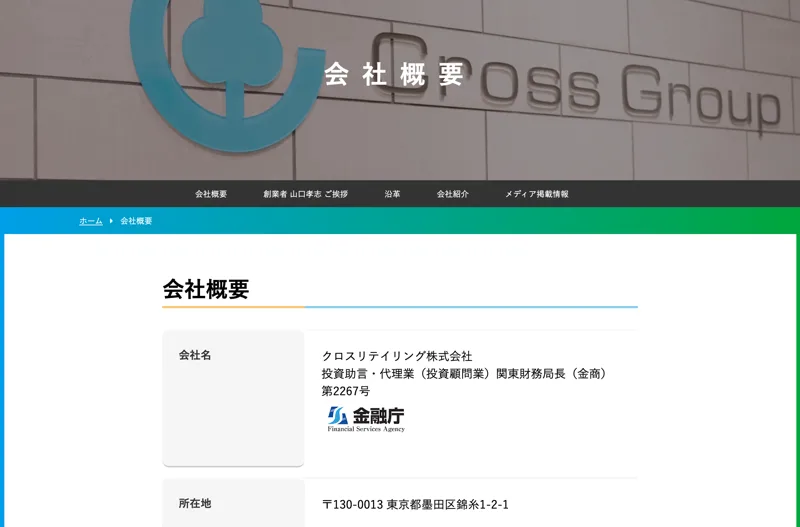Click the 金融庁 Financial Services Agency logo

pos(366,419)
